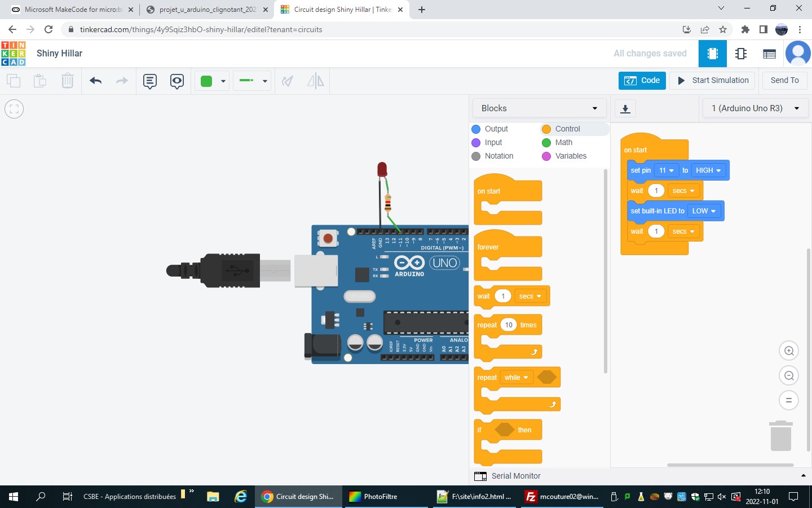
Task: Click the Tinkercad logo icon
Action: tap(14, 54)
